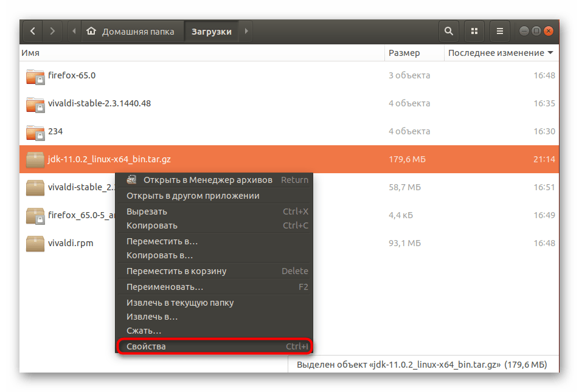Switch view with the grid view icon
579x392 pixels.
(x=474, y=31)
